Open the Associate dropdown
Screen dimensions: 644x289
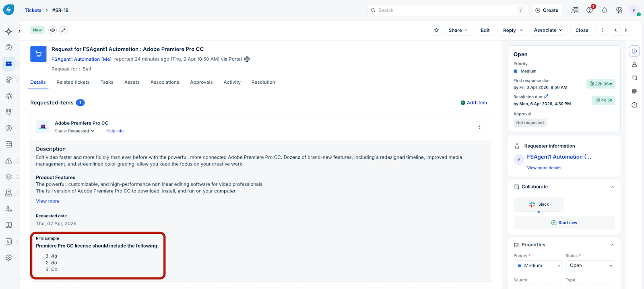coord(548,30)
